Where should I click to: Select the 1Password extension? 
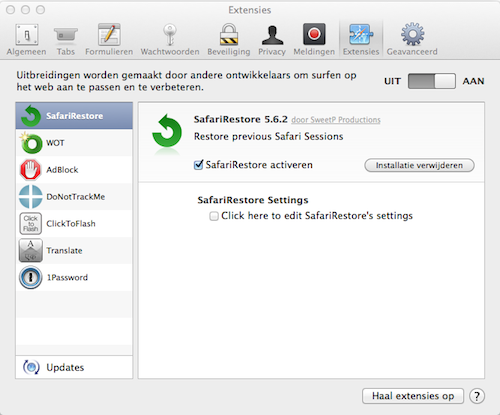tap(74, 278)
